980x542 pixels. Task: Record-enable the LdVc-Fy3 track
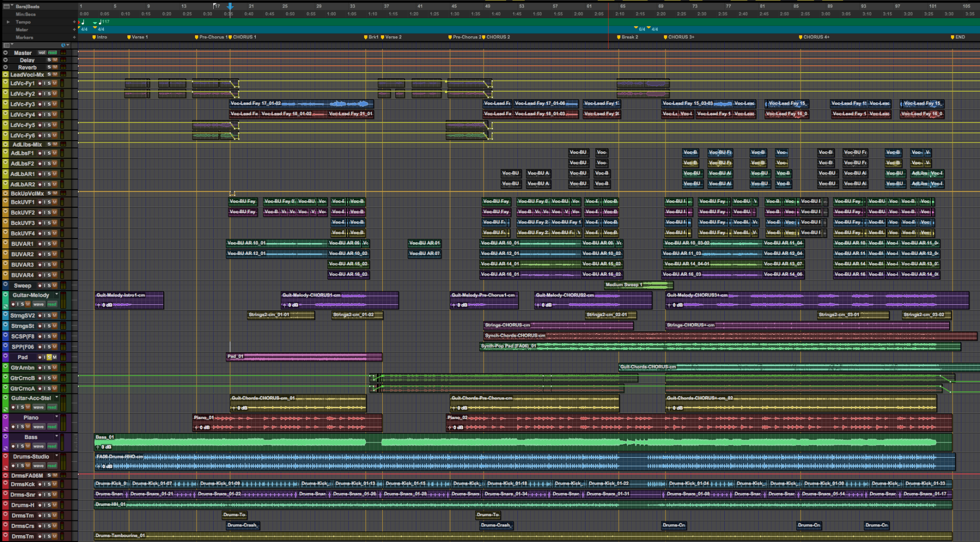click(40, 104)
